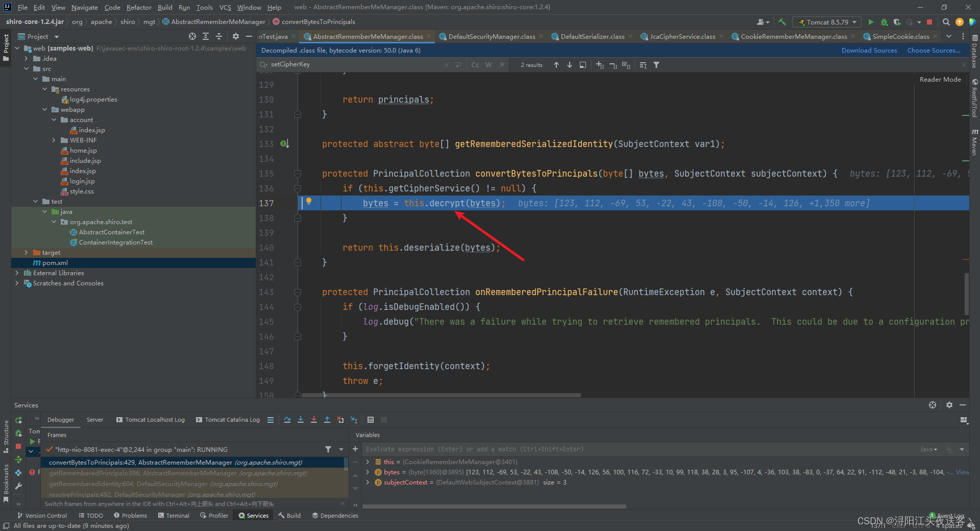Stop the running process with the red square
The image size is (980, 531).
[929, 22]
